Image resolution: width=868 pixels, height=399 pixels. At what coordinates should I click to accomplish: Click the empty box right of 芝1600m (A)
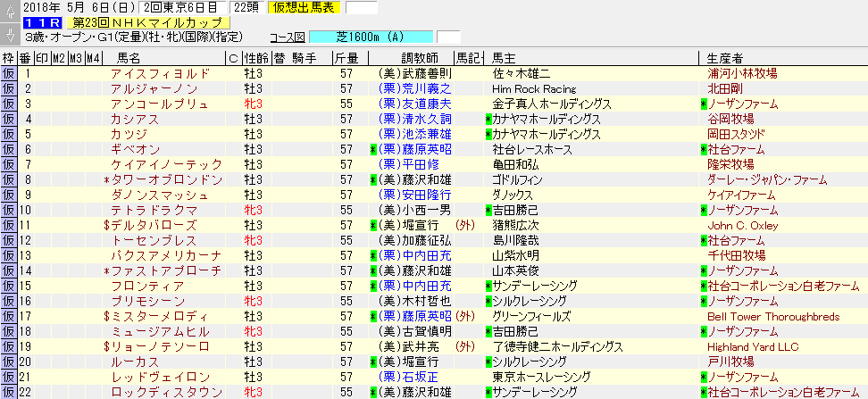point(447,37)
